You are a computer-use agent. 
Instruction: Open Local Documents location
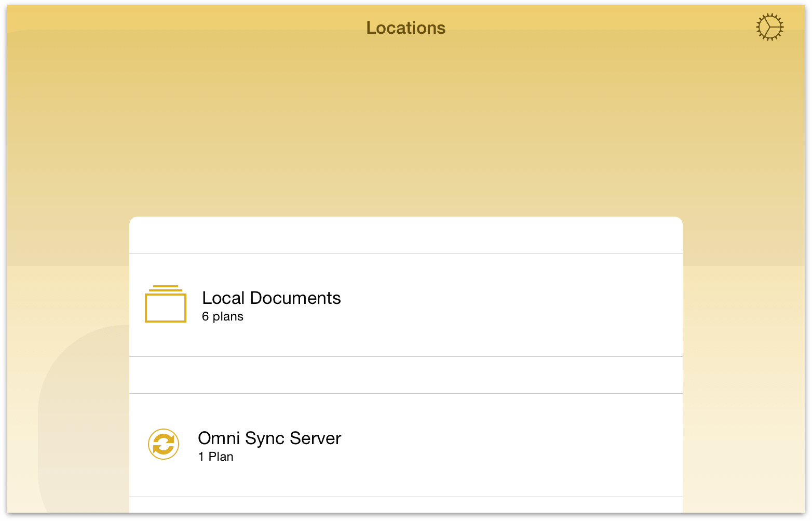[x=406, y=305]
